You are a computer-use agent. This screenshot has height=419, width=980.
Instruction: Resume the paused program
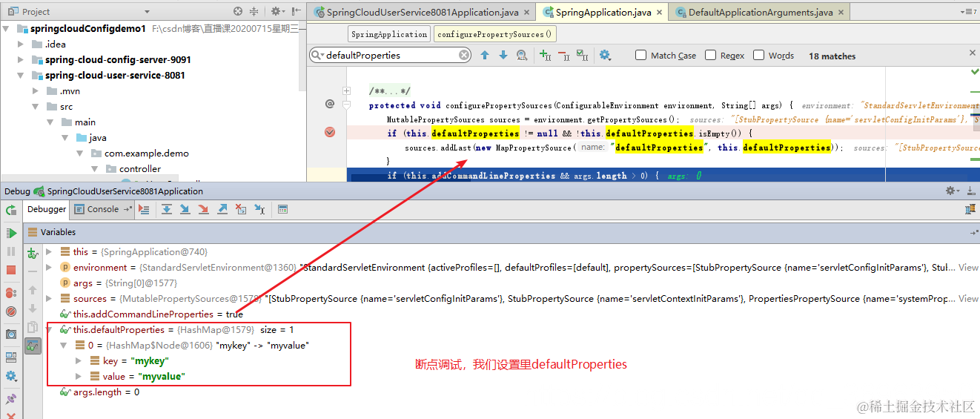coord(11,234)
